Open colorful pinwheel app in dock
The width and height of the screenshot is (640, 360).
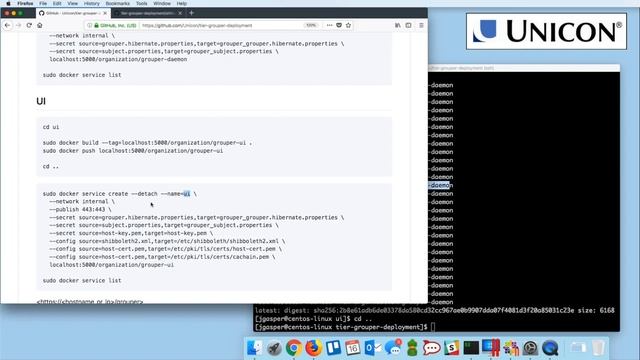point(511,348)
